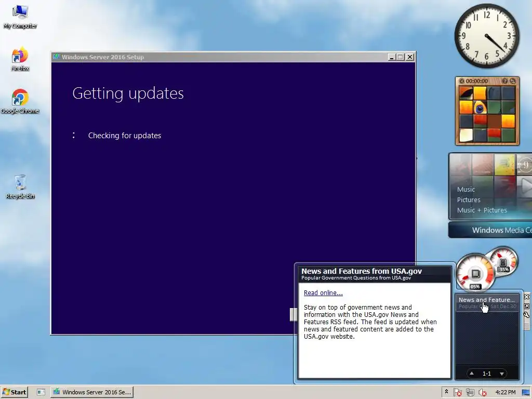The width and height of the screenshot is (532, 399).
Task: Open the Action Center flag tray icon
Action: (x=457, y=393)
